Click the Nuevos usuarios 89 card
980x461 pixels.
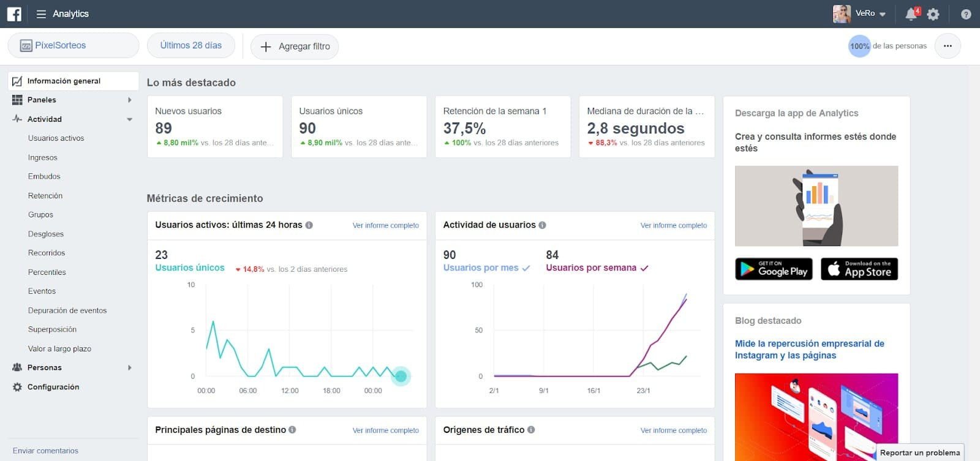point(215,127)
